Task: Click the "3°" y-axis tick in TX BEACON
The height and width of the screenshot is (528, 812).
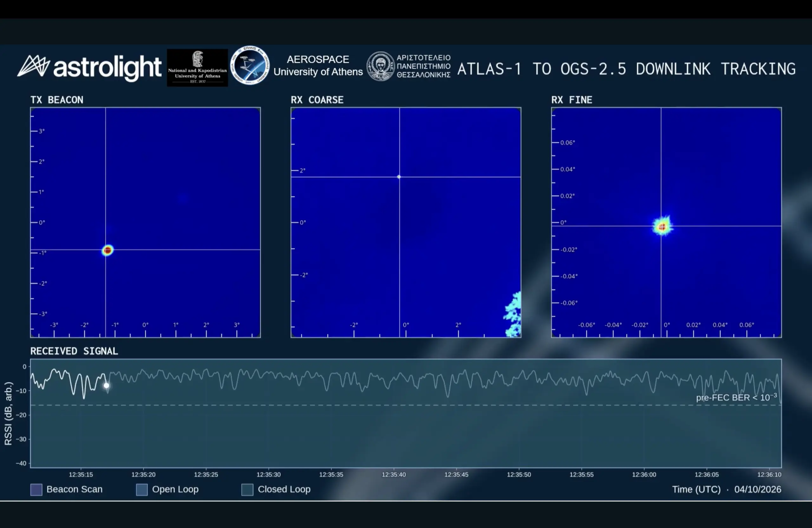Action: 42,131
